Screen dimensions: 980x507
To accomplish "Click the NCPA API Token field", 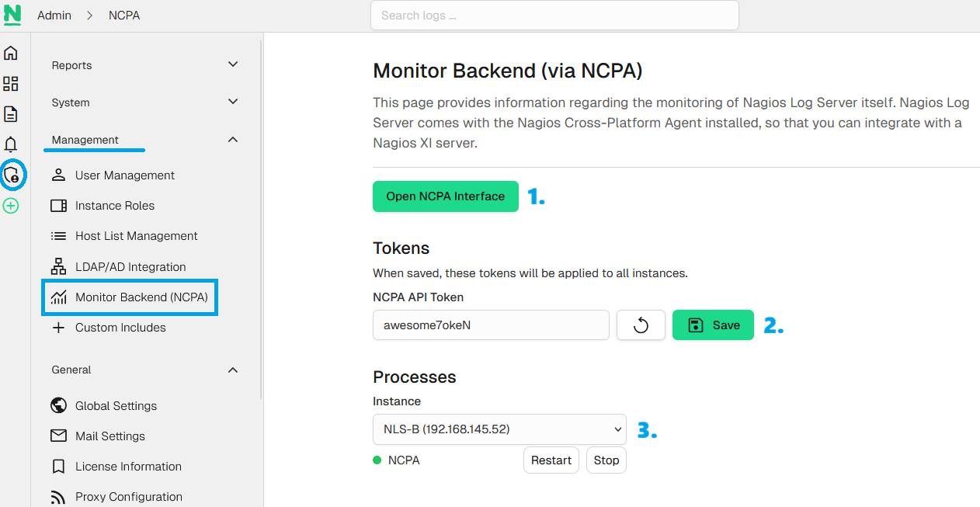I will (x=491, y=325).
